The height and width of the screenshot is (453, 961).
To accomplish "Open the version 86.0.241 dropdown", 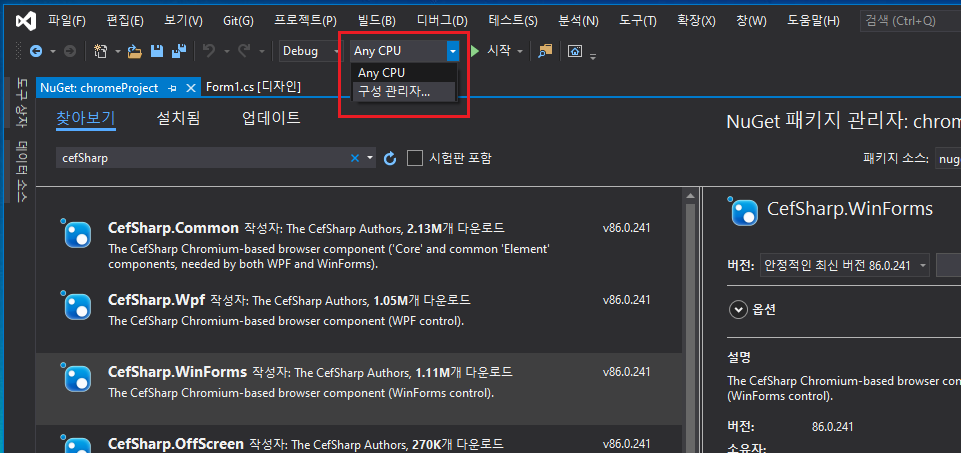I will [845, 265].
